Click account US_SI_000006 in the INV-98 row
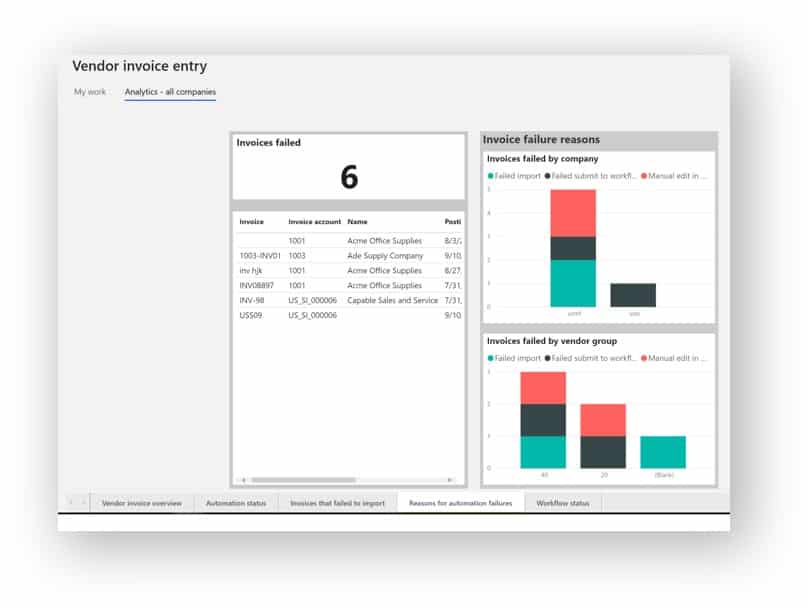Image resolution: width=809 pixels, height=609 pixels. point(312,300)
